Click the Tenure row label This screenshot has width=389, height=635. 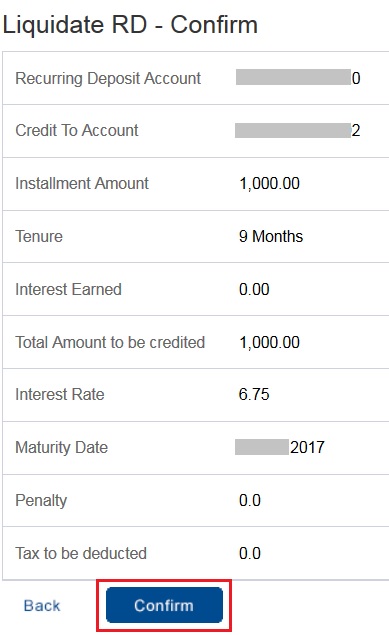39,236
